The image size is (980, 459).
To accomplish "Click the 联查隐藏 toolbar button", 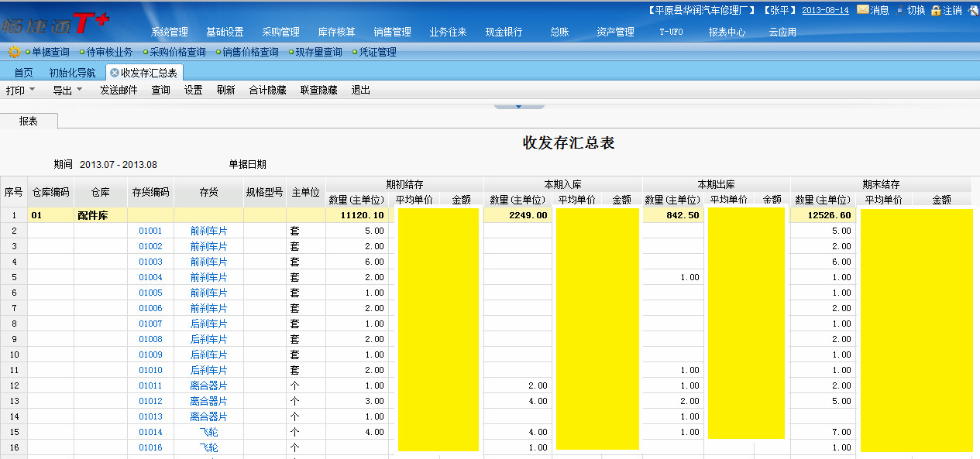I will pyautogui.click(x=319, y=90).
